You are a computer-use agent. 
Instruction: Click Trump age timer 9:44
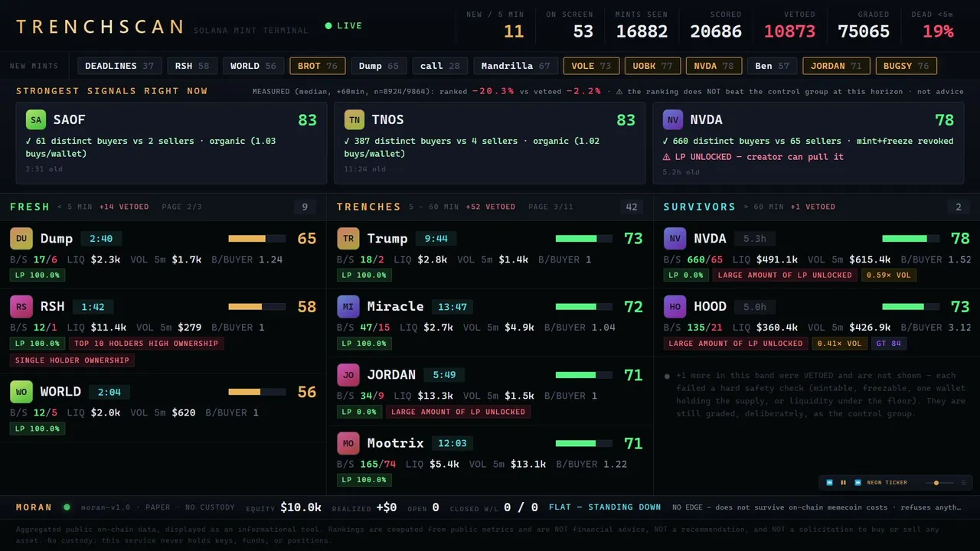[436, 239]
